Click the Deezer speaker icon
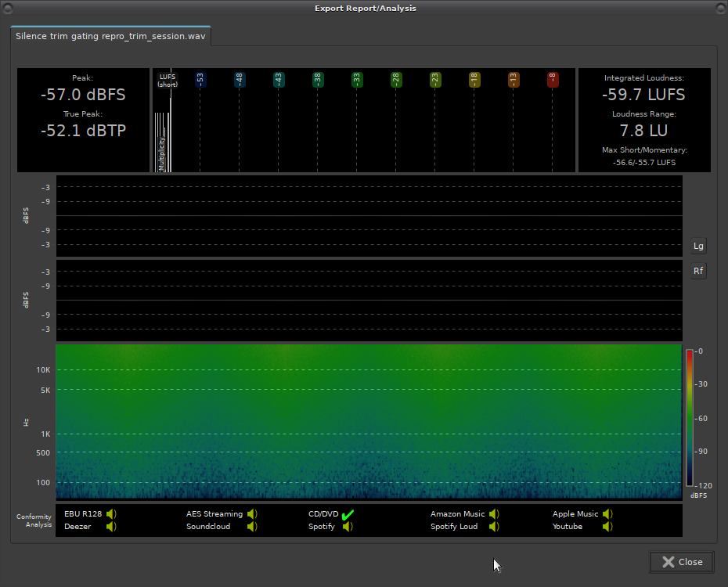Screen dimensions: 728x587 pos(111,527)
